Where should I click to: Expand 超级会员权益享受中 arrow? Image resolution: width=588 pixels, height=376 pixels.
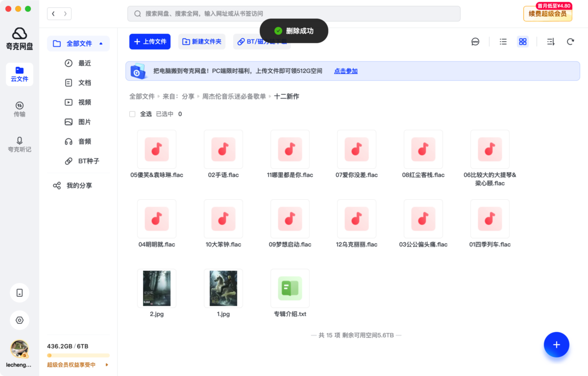107,365
